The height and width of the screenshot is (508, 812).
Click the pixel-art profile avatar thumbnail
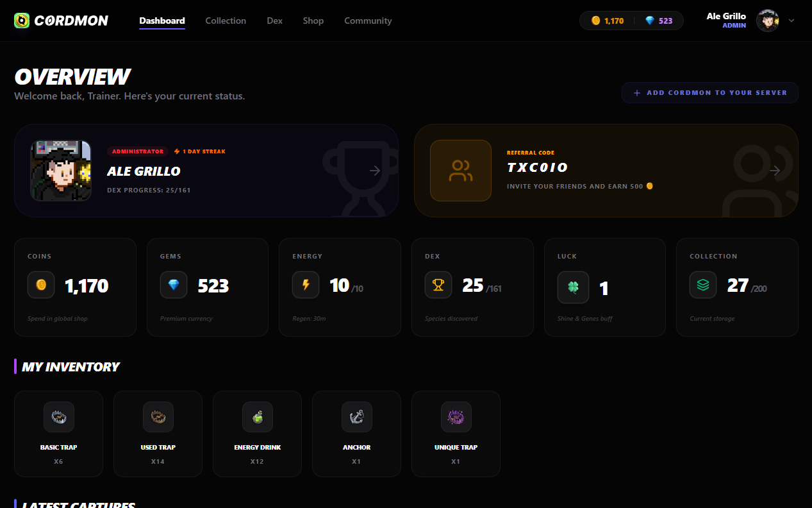[x=61, y=171]
